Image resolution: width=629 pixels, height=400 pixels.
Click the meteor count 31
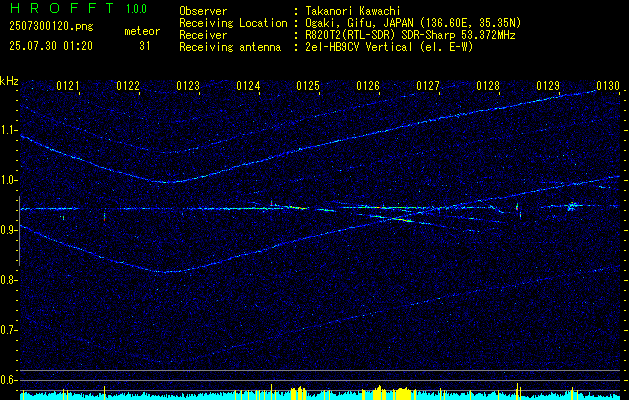pyautogui.click(x=144, y=46)
